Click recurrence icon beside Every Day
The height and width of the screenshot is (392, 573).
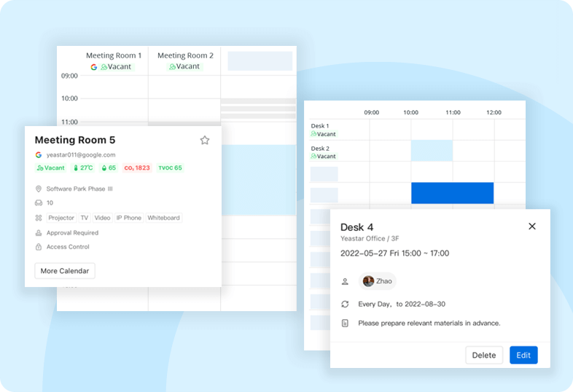coord(345,304)
